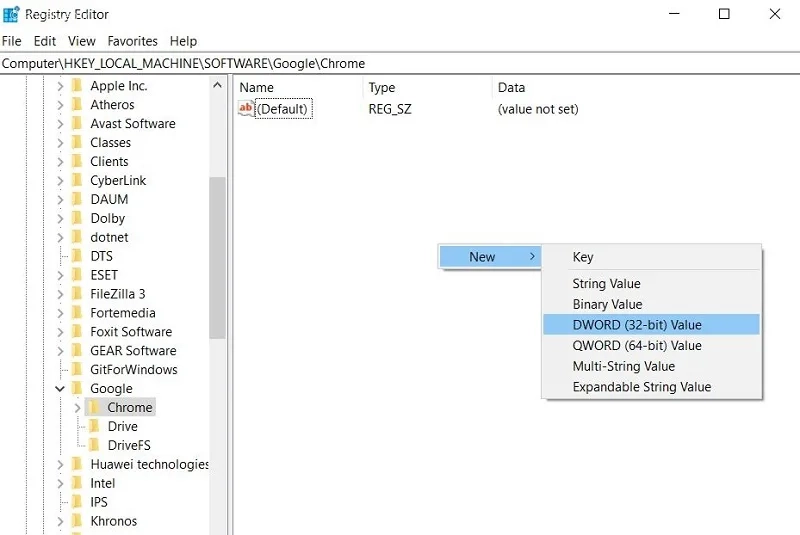800x535 pixels.
Task: Expand the Huawei technologies key
Action: tap(60, 464)
